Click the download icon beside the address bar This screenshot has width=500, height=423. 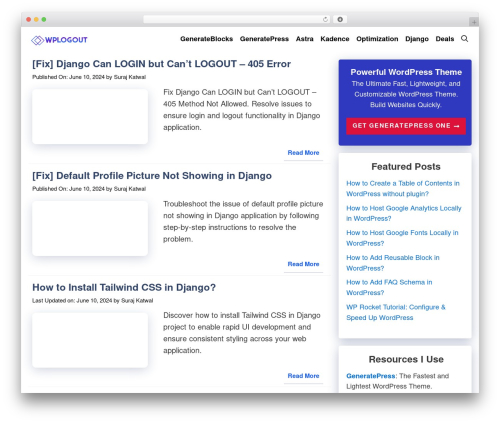coord(340,19)
